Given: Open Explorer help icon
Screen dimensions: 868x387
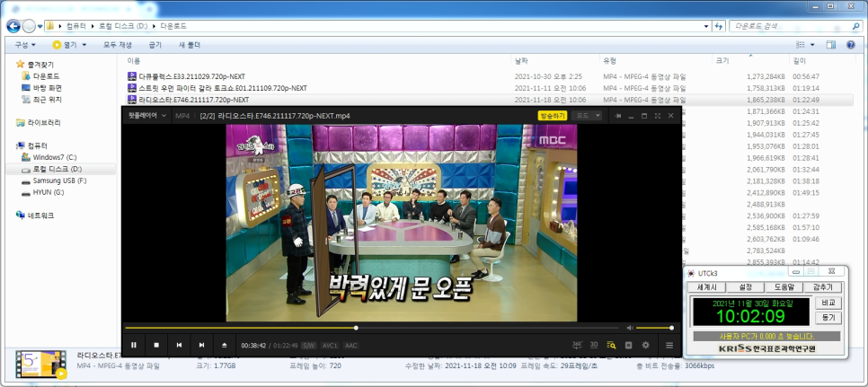Looking at the screenshot, I should (851, 45).
